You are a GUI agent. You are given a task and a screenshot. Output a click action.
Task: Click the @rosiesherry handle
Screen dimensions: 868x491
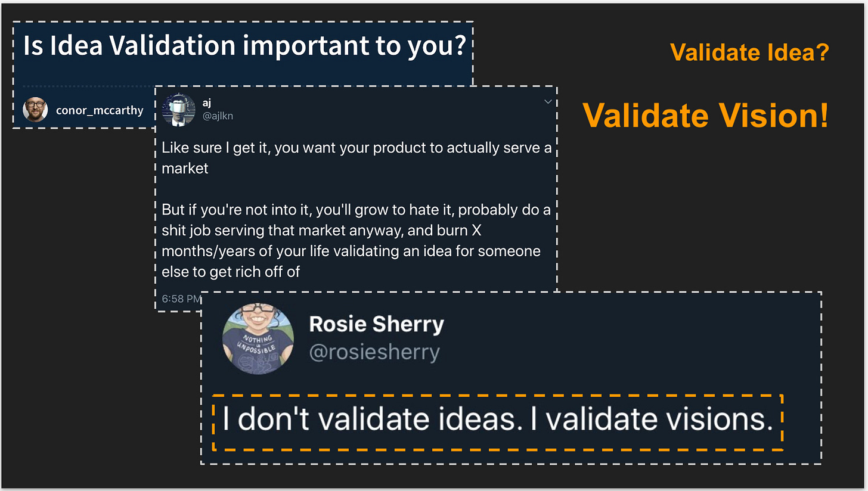374,352
